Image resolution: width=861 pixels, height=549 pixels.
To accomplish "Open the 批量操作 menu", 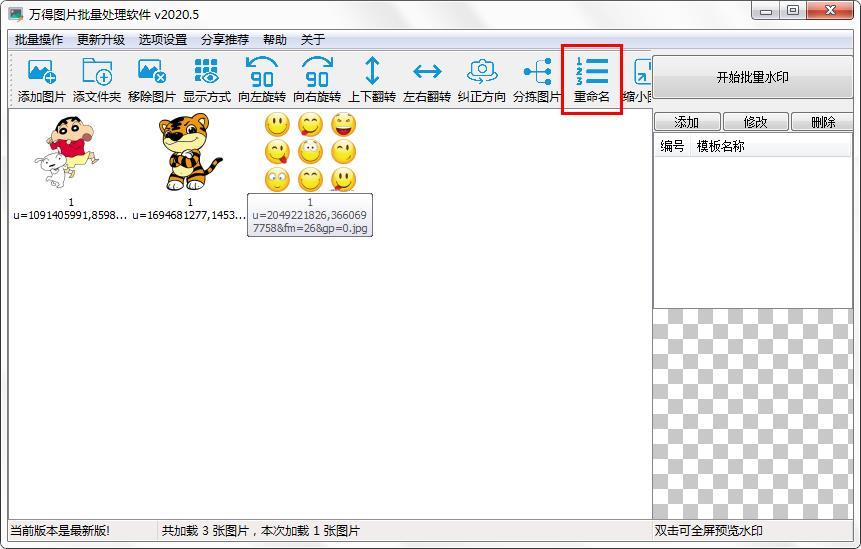I will 39,40.
